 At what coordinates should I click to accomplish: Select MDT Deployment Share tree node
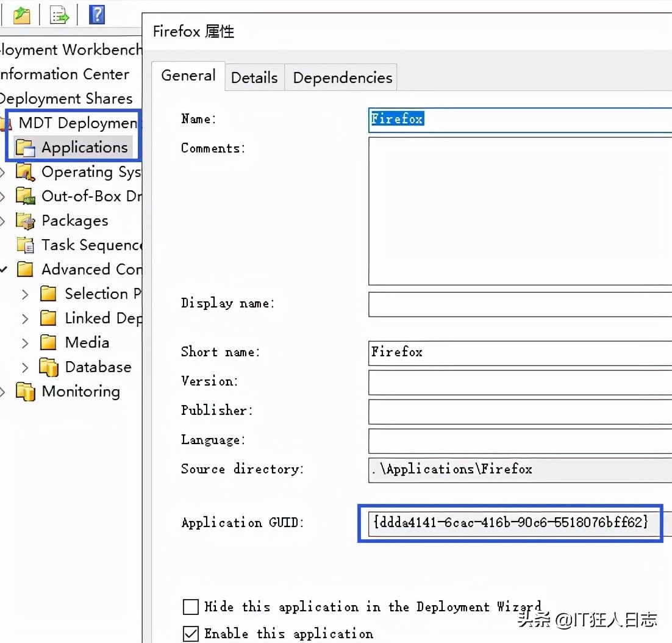[x=79, y=123]
